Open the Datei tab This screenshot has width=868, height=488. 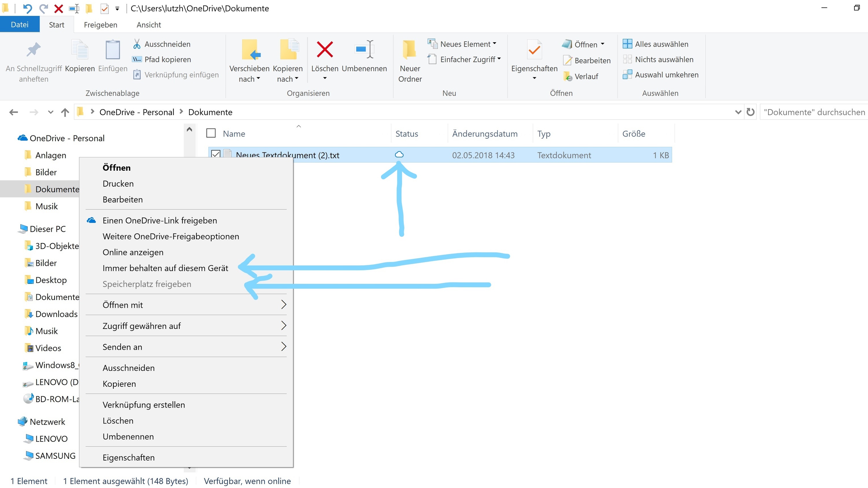(20, 25)
